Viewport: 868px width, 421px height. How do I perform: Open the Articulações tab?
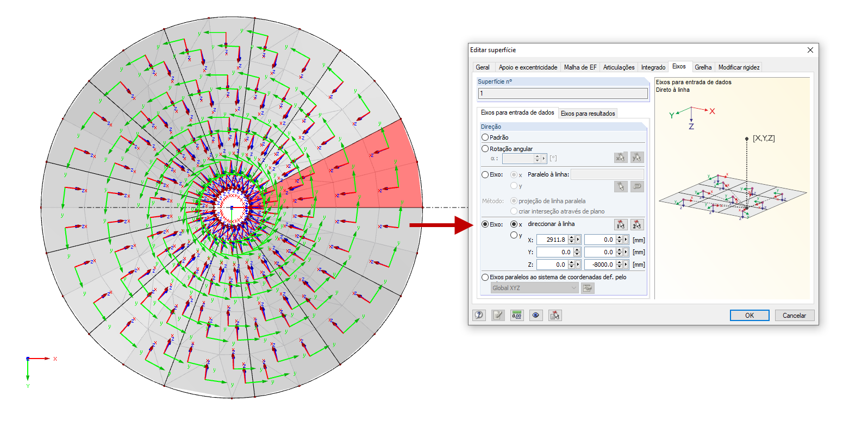[x=619, y=67]
